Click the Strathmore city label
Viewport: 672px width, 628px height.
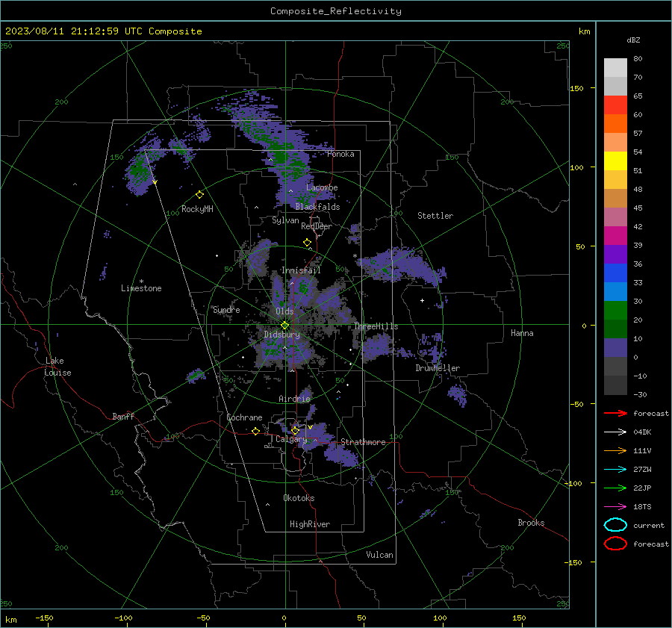[x=363, y=442]
